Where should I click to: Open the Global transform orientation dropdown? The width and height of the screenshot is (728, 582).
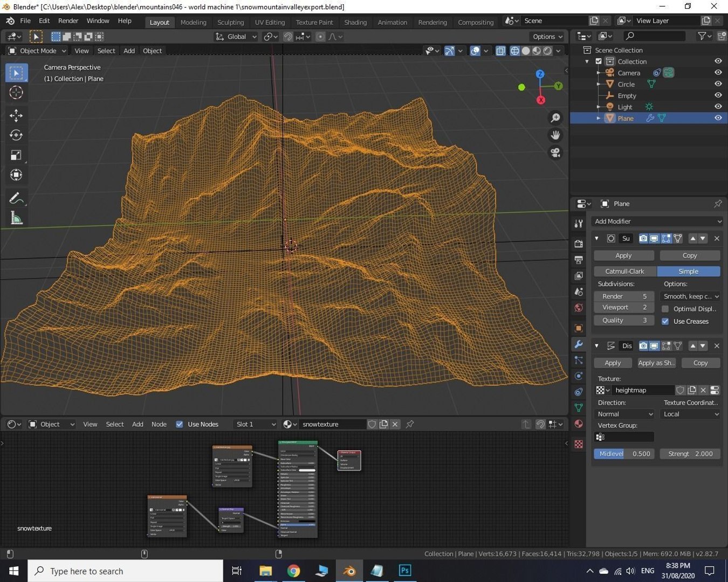point(236,37)
